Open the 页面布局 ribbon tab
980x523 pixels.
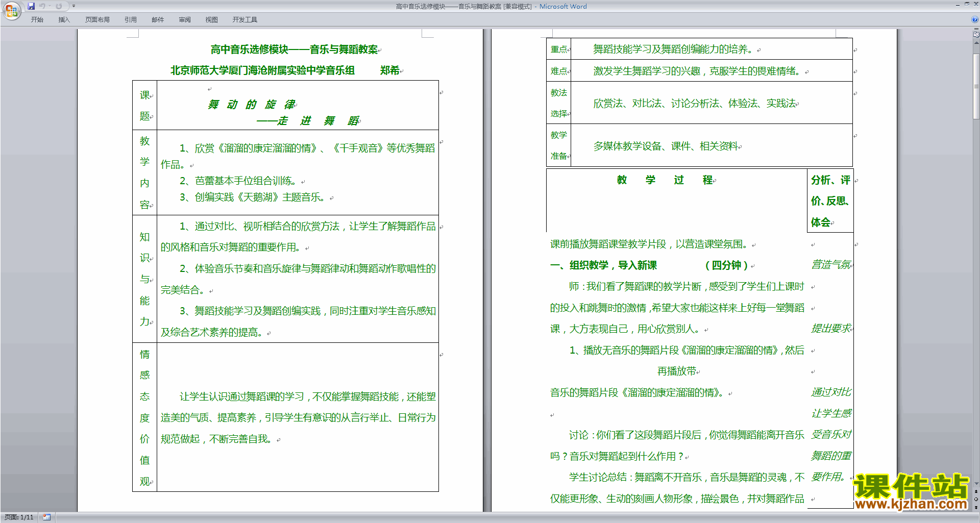tap(97, 20)
